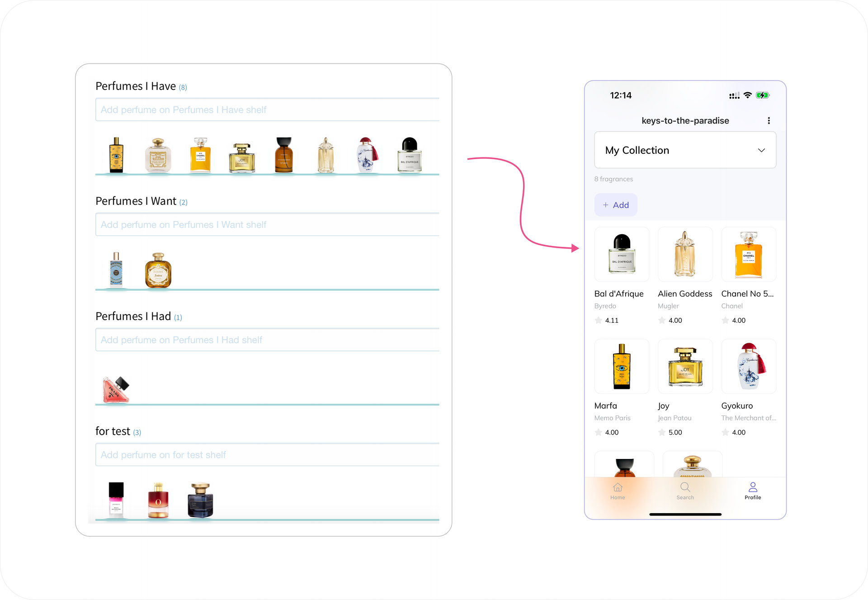The width and height of the screenshot is (868, 600).
Task: Select the Alien Goddess bottle thumbnail
Action: [685, 255]
